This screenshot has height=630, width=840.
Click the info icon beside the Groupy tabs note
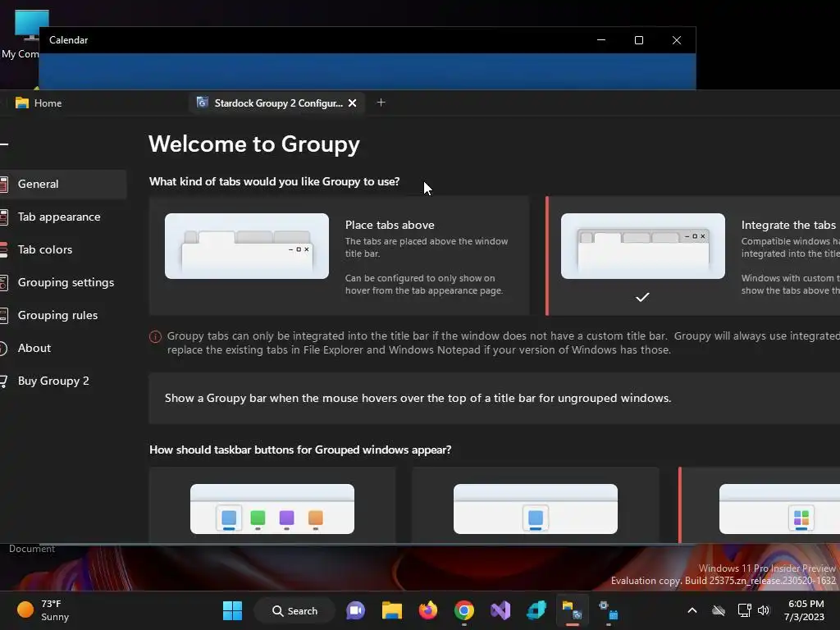[x=155, y=336]
